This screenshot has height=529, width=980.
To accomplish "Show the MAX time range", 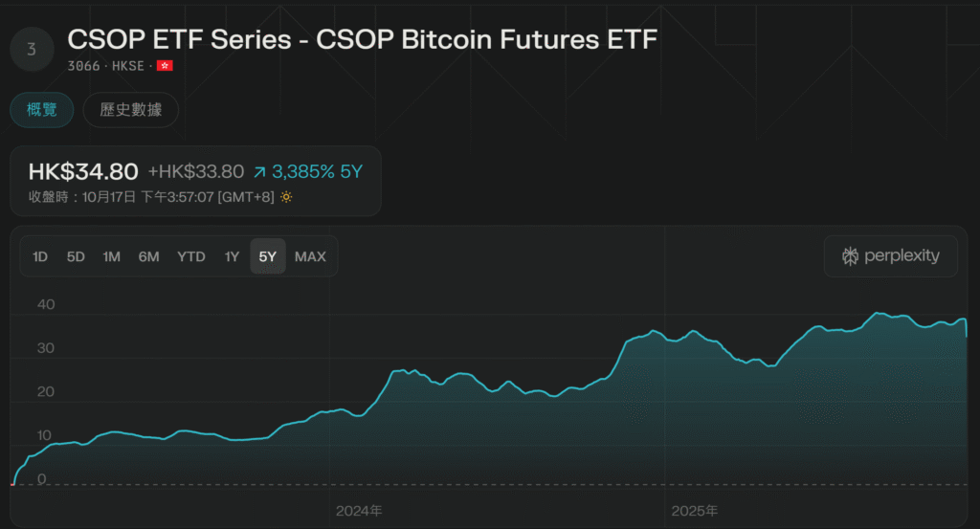I will [x=310, y=256].
